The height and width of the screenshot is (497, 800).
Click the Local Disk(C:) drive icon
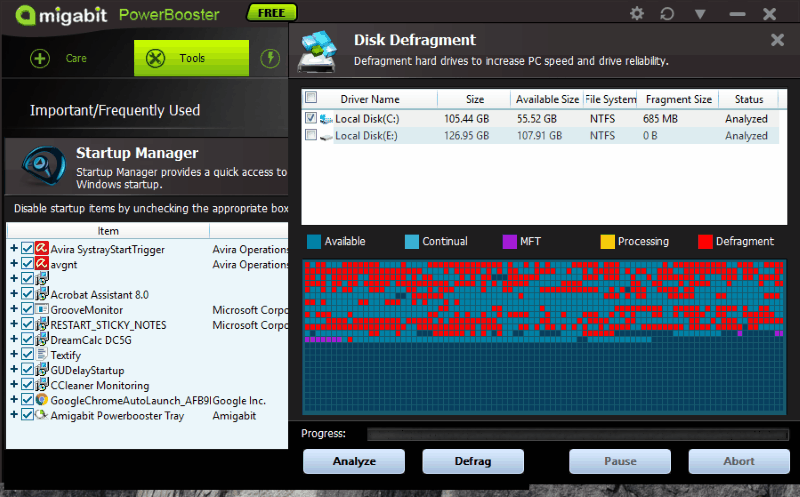(x=326, y=119)
